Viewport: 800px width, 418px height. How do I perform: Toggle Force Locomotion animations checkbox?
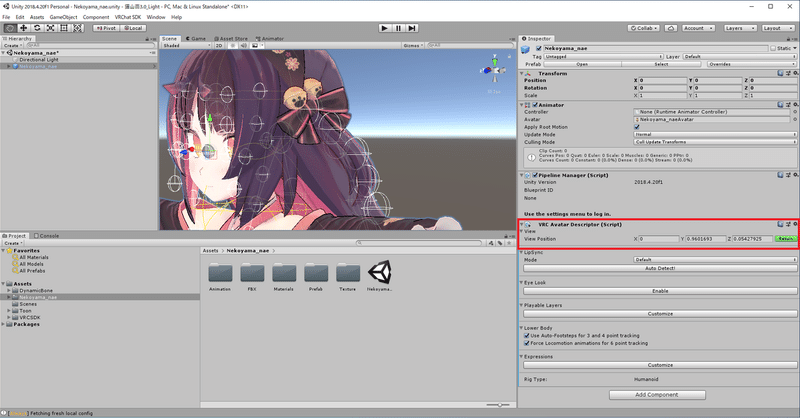pos(527,343)
